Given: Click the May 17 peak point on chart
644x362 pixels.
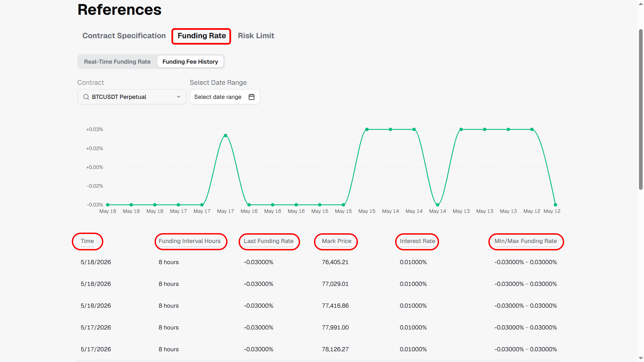Looking at the screenshot, I should (225, 135).
